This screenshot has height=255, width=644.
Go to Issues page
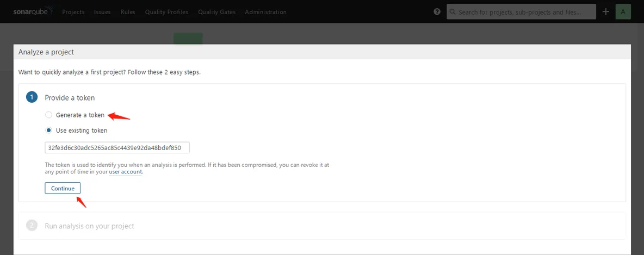point(102,12)
